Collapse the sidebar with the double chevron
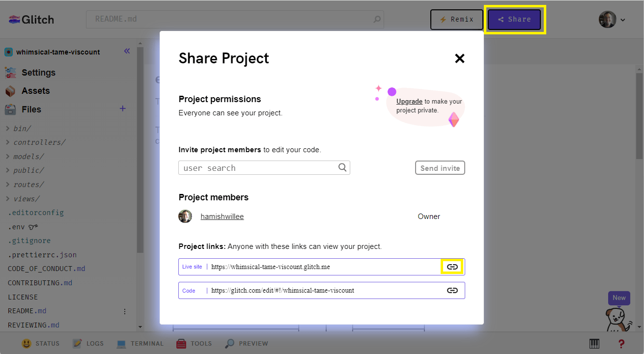The width and height of the screenshot is (644, 354). 127,51
